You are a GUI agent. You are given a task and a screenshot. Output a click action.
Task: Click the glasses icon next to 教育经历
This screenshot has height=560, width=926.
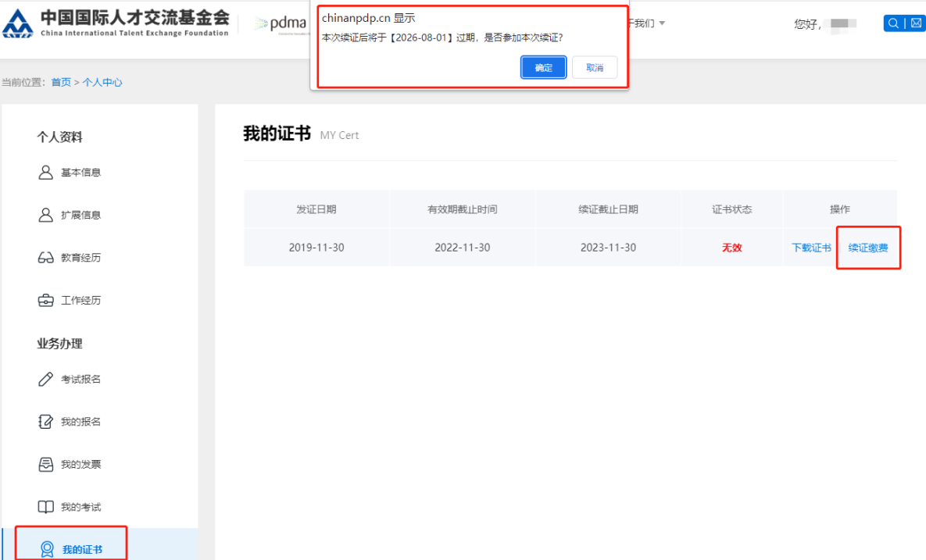coord(47,258)
